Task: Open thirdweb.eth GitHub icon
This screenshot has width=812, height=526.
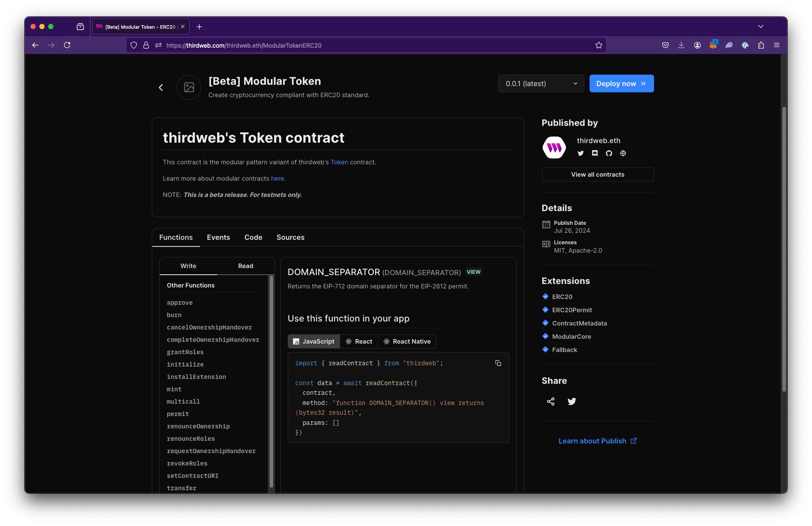Action: [609, 153]
